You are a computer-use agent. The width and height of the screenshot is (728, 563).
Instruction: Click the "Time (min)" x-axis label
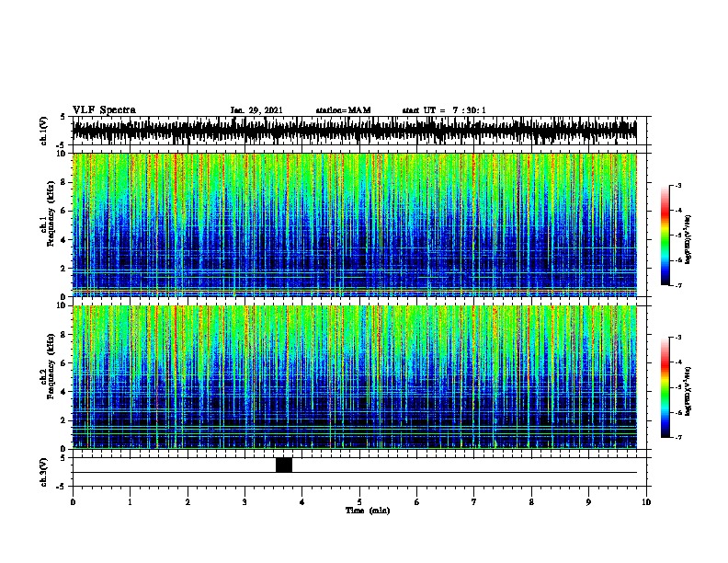click(x=368, y=511)
